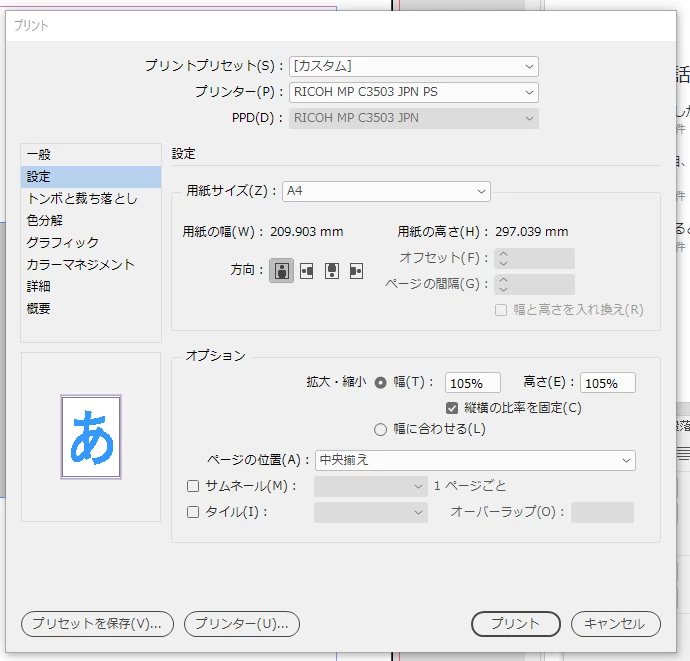Open the タイル mode dropdown

pyautogui.click(x=371, y=512)
